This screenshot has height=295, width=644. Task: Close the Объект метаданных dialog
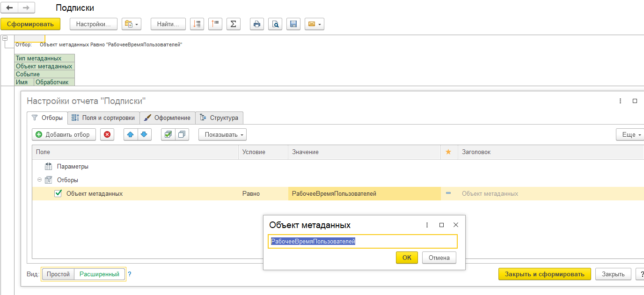pyautogui.click(x=456, y=225)
